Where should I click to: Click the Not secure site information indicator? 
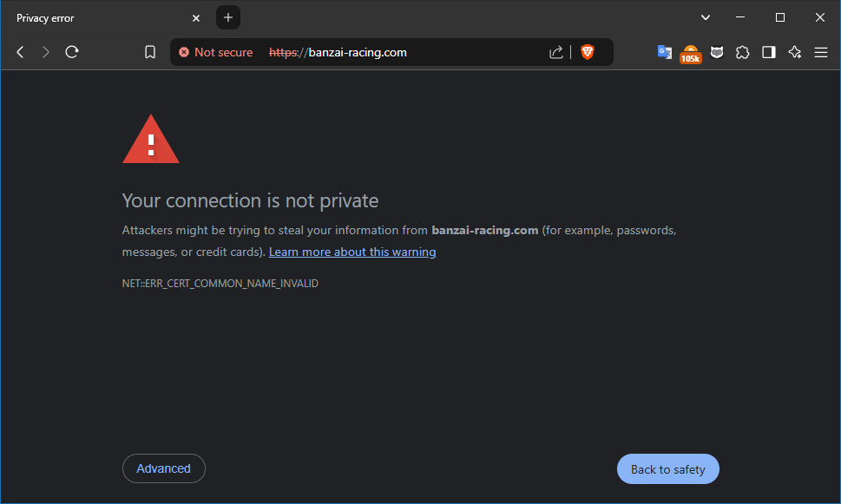point(215,52)
